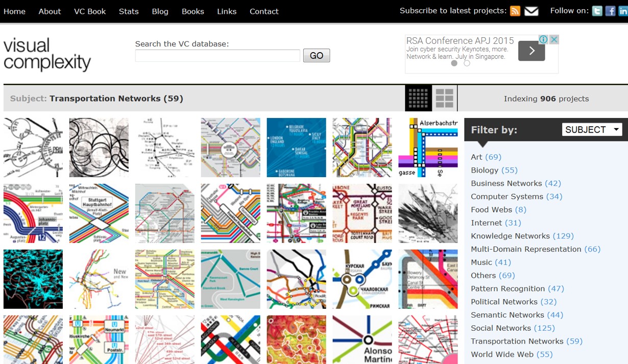Open the RSS feed subscription icon

tap(515, 11)
